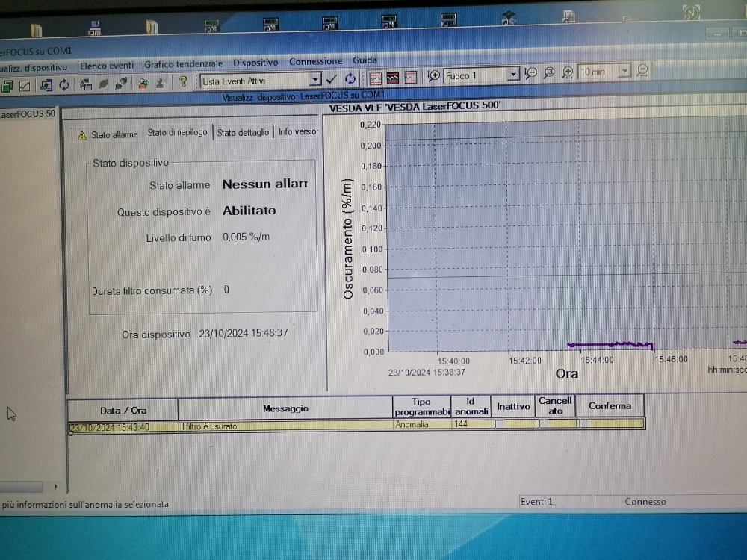
Task: Click the Messaggio column header
Action: 285,408
